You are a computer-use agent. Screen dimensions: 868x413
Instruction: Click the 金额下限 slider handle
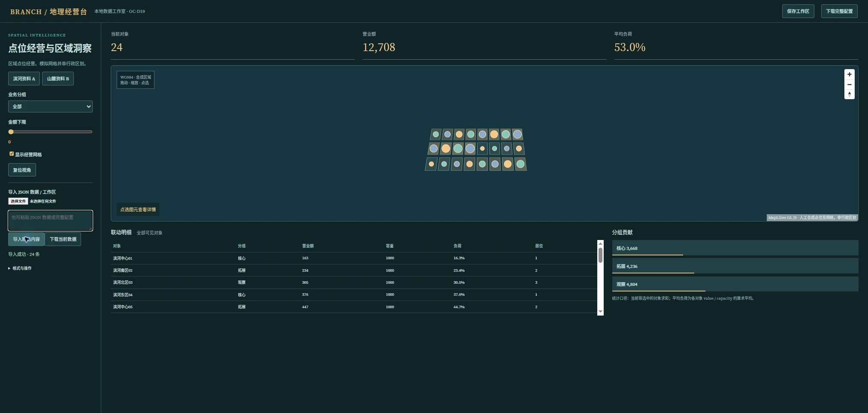tap(11, 132)
